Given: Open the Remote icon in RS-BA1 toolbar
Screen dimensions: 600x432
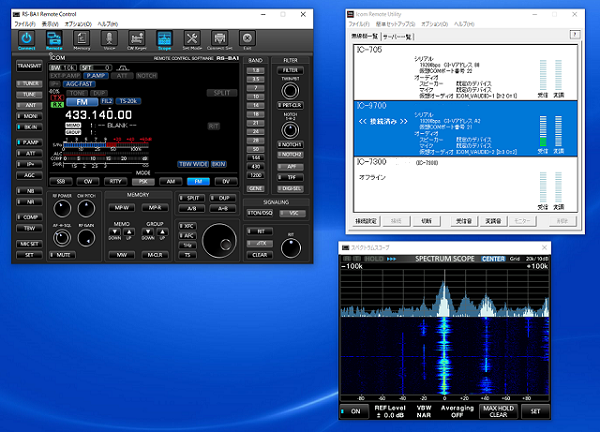Looking at the screenshot, I should tap(54, 39).
